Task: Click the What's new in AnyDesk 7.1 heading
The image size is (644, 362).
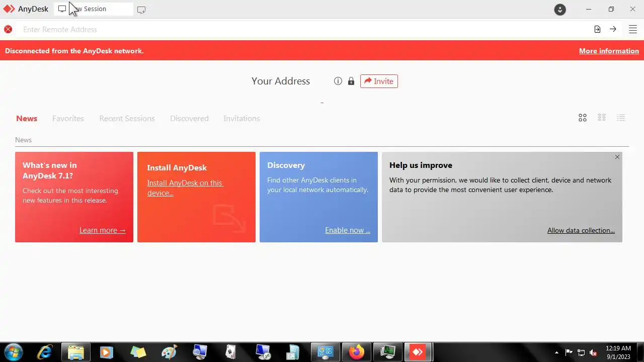Action: tap(50, 170)
